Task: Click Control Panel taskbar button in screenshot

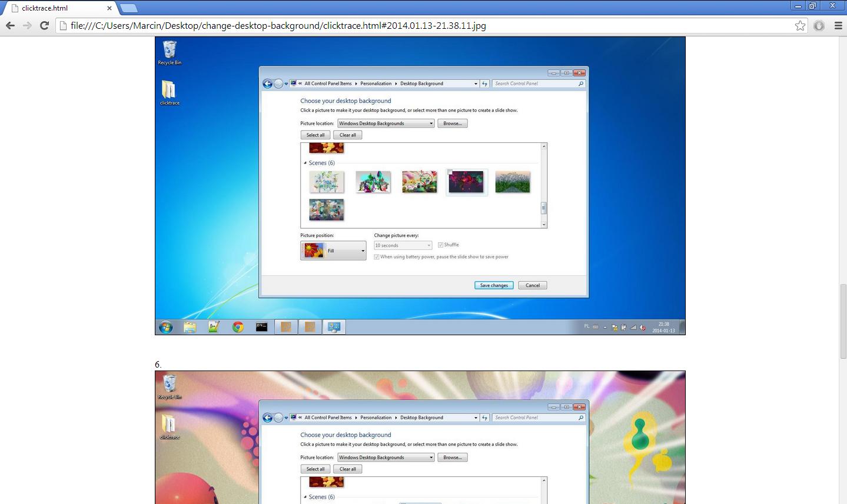Action: click(x=334, y=327)
